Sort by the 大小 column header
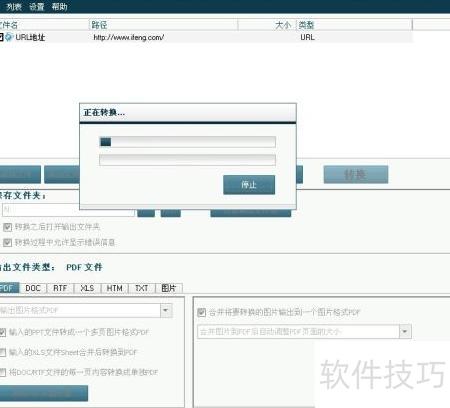The width and height of the screenshot is (450, 408). pos(267,25)
